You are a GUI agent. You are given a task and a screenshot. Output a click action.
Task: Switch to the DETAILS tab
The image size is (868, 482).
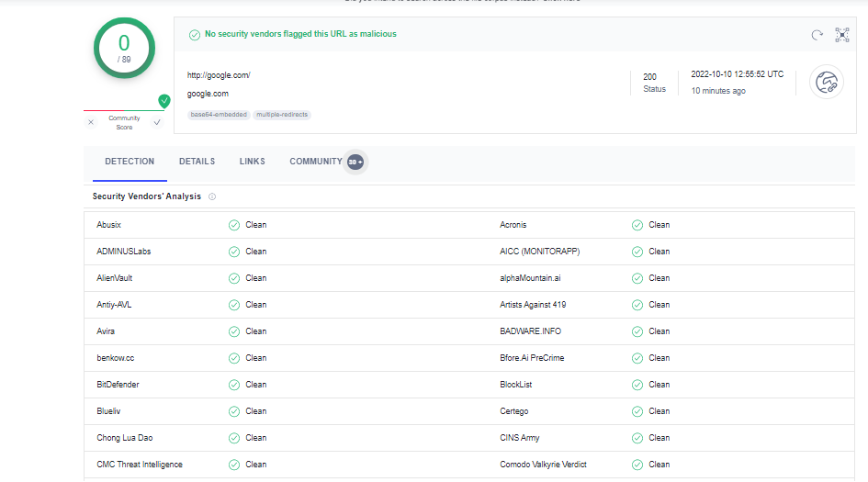click(197, 162)
